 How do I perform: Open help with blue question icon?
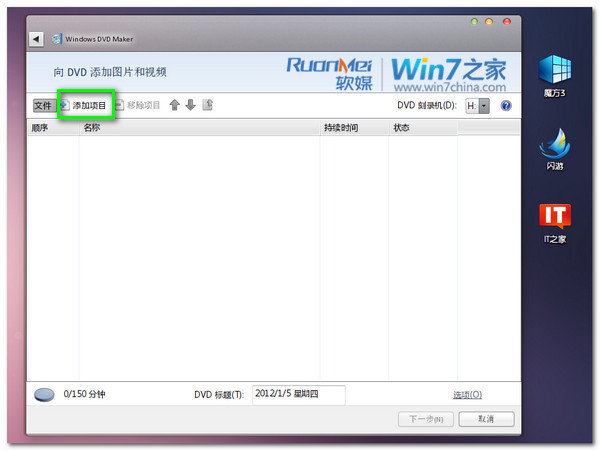[506, 106]
